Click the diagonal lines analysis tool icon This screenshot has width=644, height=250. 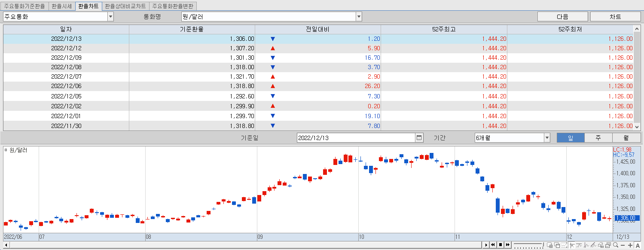[593, 245]
